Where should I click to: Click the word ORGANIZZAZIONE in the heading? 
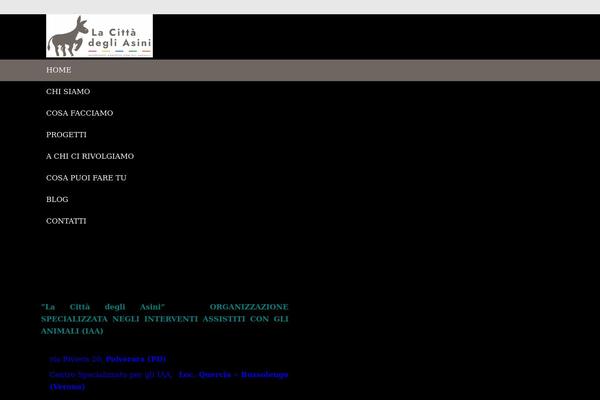pos(249,306)
